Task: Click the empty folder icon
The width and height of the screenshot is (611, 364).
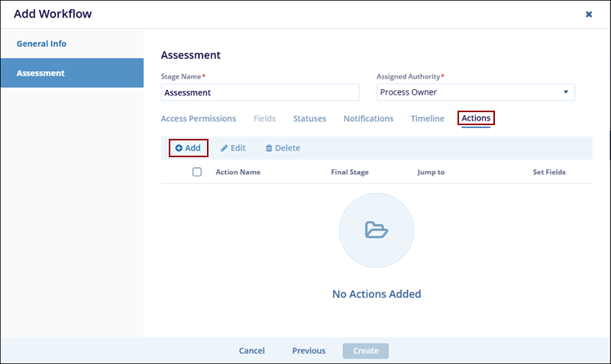Action: [376, 230]
